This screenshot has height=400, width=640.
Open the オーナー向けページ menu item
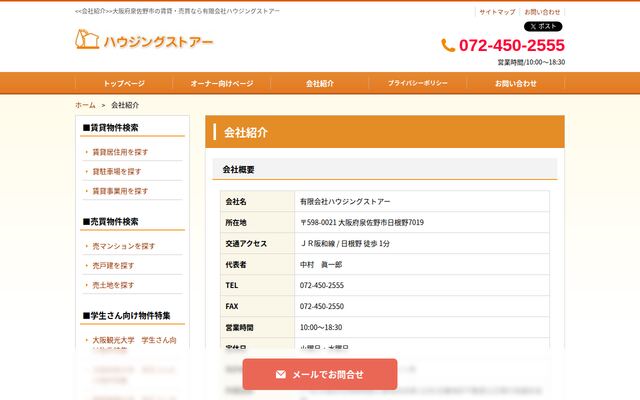(x=222, y=83)
